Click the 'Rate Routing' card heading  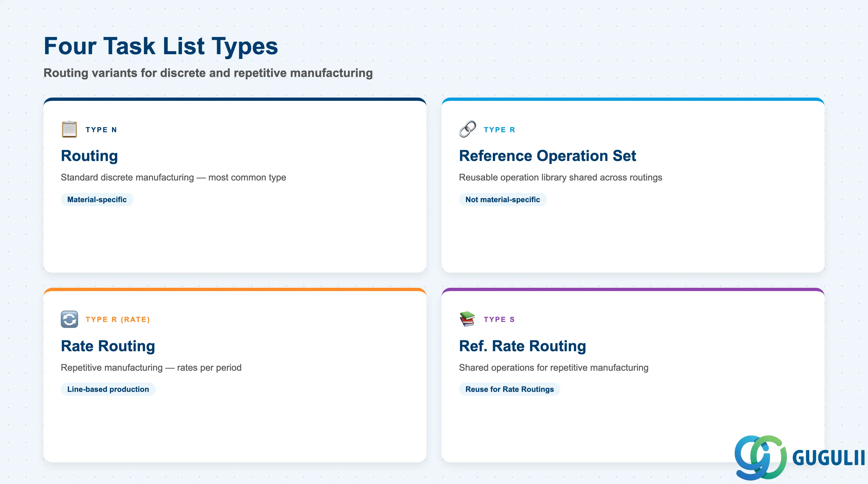click(x=108, y=346)
